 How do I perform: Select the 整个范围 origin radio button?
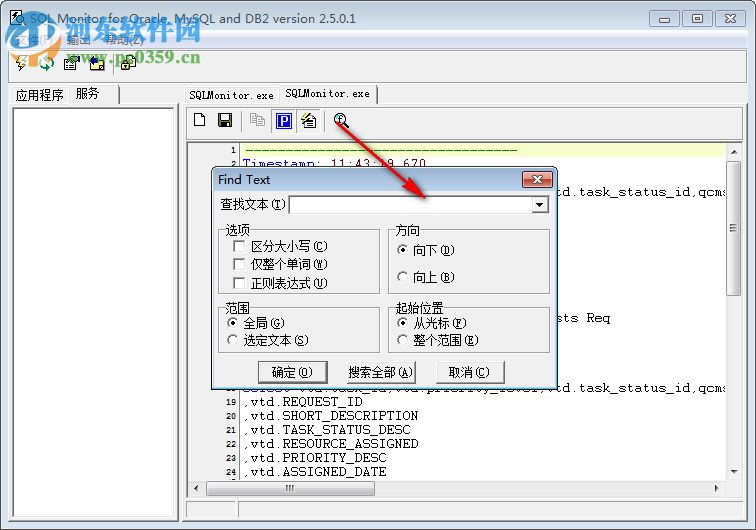tap(402, 340)
